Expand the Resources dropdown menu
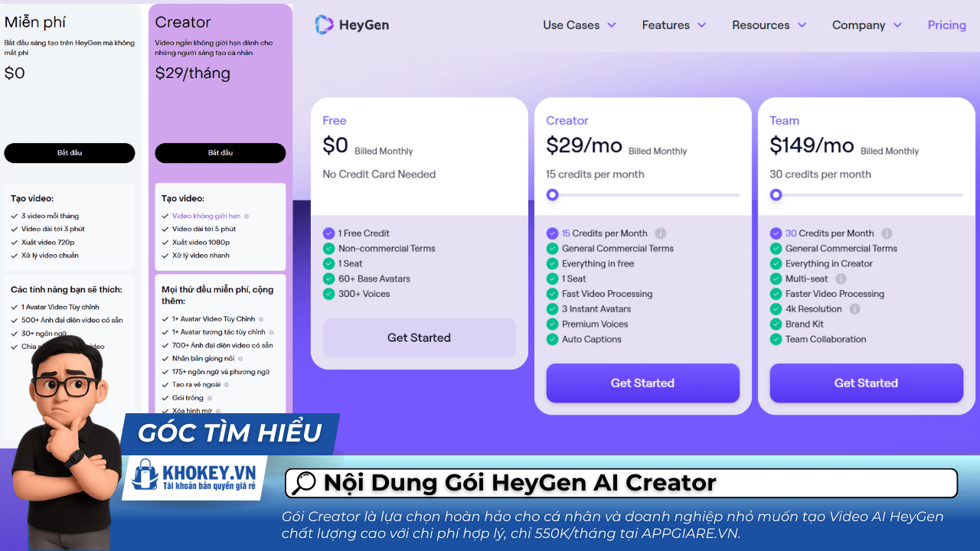980x551 pixels. coord(769,25)
